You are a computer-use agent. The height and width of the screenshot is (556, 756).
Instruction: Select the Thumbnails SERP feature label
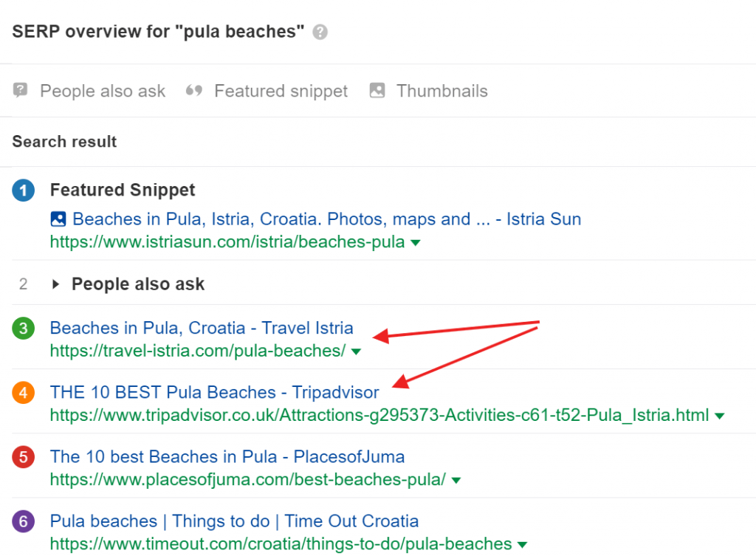(x=441, y=91)
